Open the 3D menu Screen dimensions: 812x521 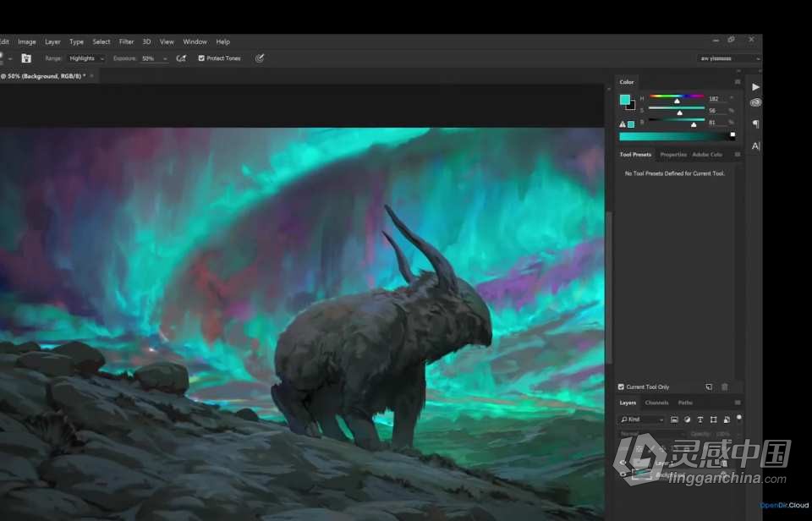click(x=146, y=42)
